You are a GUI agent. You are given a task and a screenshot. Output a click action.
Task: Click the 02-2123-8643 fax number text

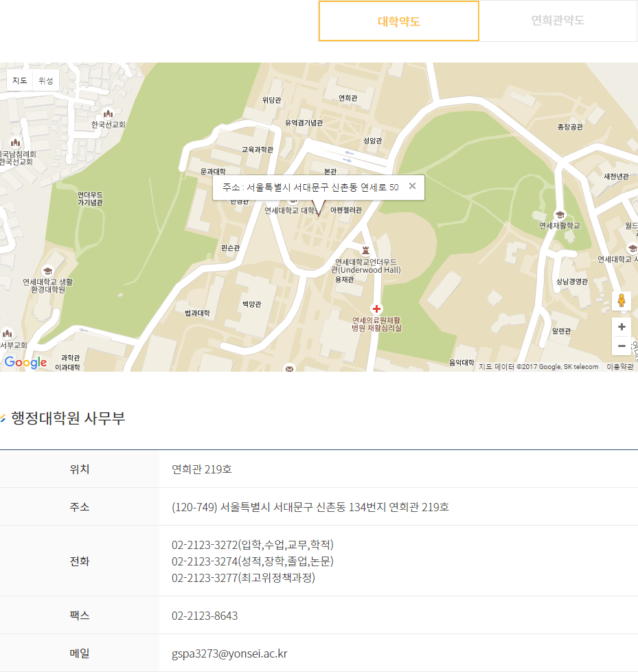pyautogui.click(x=205, y=616)
